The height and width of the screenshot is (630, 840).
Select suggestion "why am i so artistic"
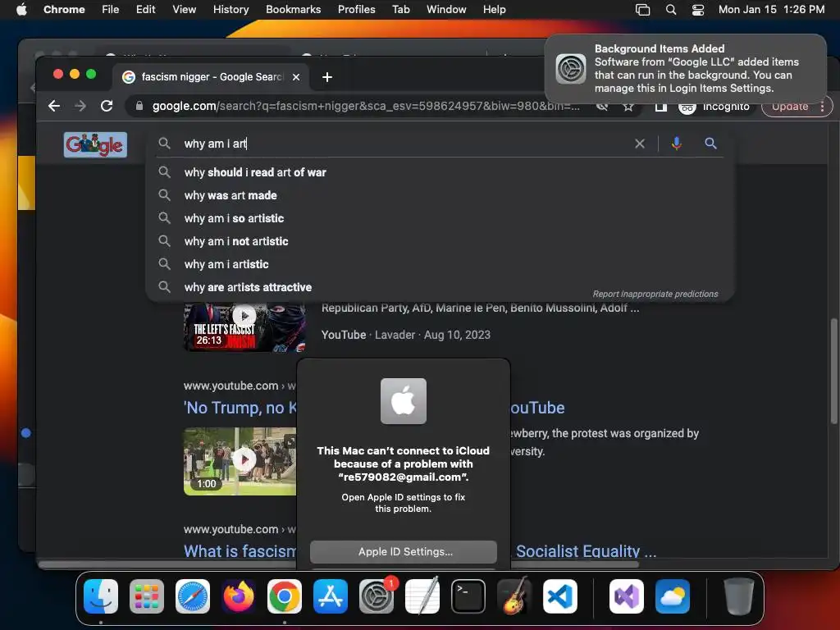tap(440, 218)
